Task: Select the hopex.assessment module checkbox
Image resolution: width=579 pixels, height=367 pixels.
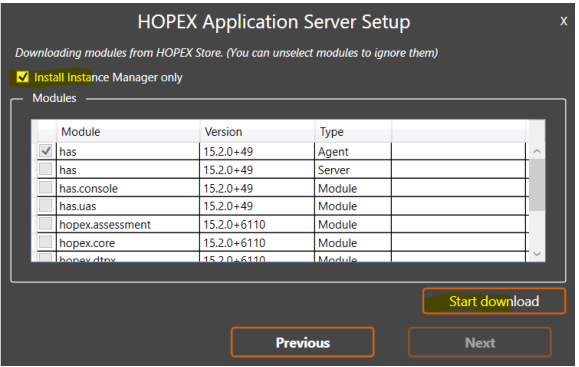Action: (46, 223)
